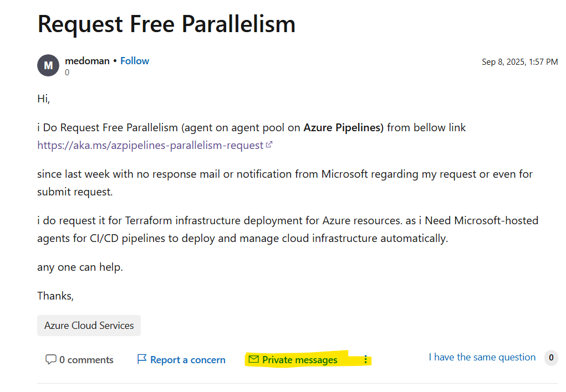Open the 0 comments text link
Image resolution: width=566 pixels, height=392 pixels.
click(x=86, y=360)
